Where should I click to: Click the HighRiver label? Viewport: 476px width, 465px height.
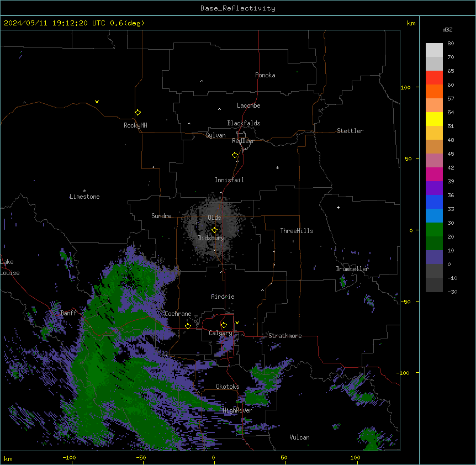click(237, 410)
